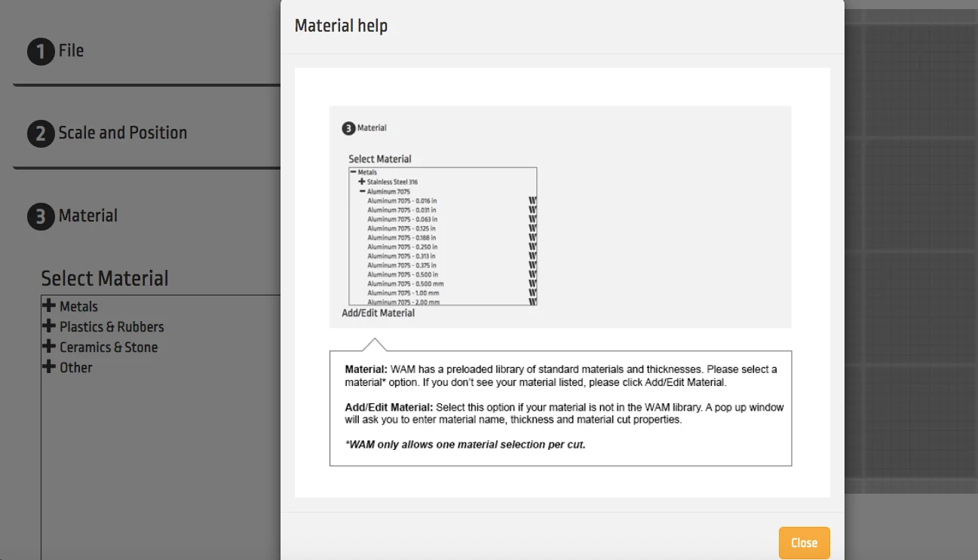The image size is (978, 560).
Task: Click the plus icon beside Ceramics & Stone
Action: point(49,347)
